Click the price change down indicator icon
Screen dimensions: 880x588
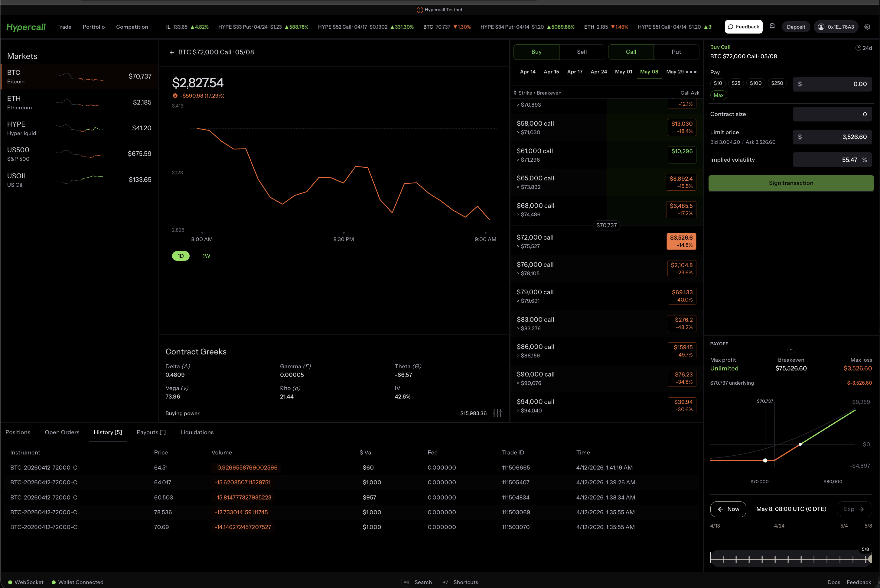[x=175, y=95]
